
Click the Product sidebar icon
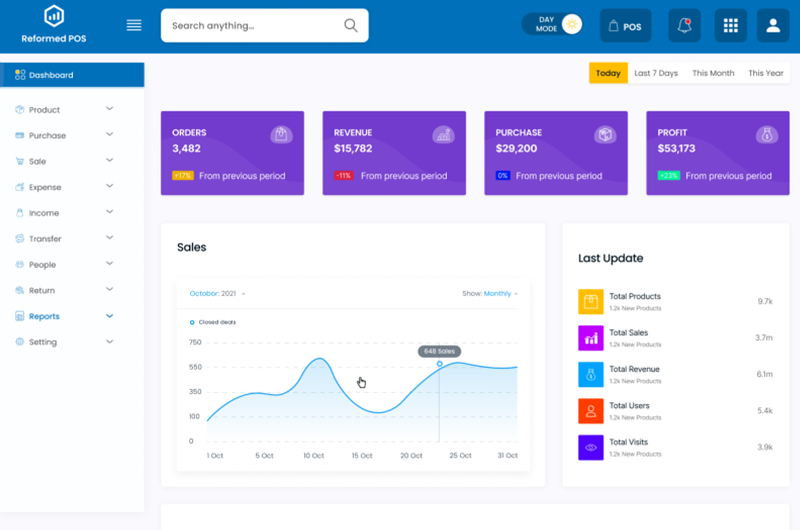pyautogui.click(x=19, y=109)
